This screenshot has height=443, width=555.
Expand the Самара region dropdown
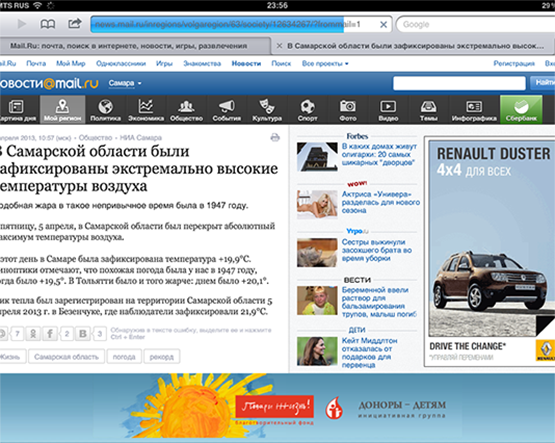tap(125, 83)
